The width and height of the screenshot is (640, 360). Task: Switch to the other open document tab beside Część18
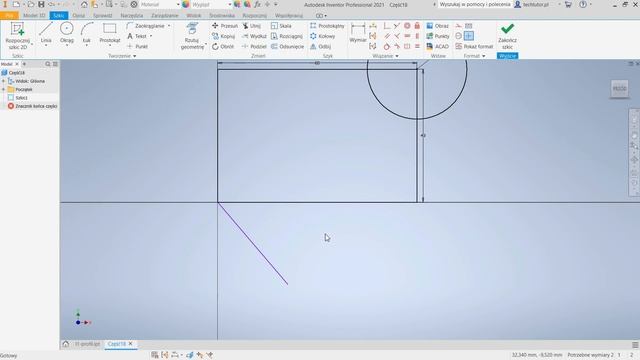pyautogui.click(x=87, y=344)
